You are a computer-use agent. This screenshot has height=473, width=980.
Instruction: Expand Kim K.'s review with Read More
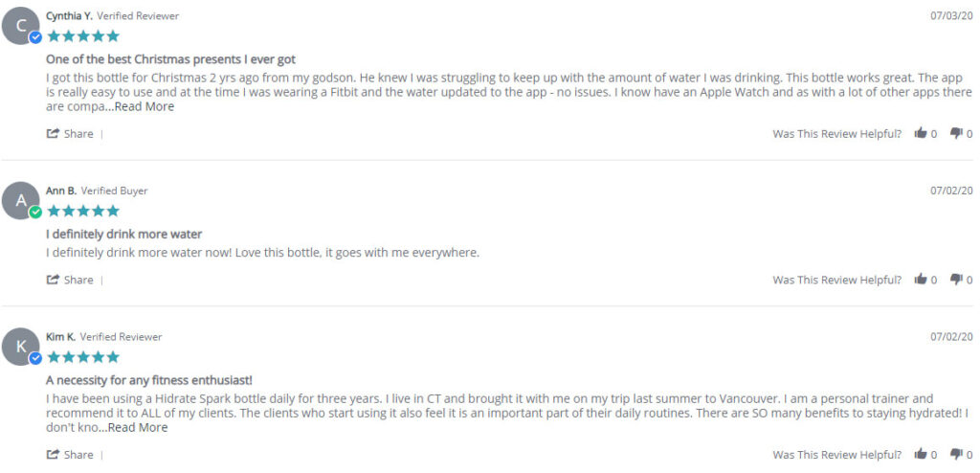[138, 427]
